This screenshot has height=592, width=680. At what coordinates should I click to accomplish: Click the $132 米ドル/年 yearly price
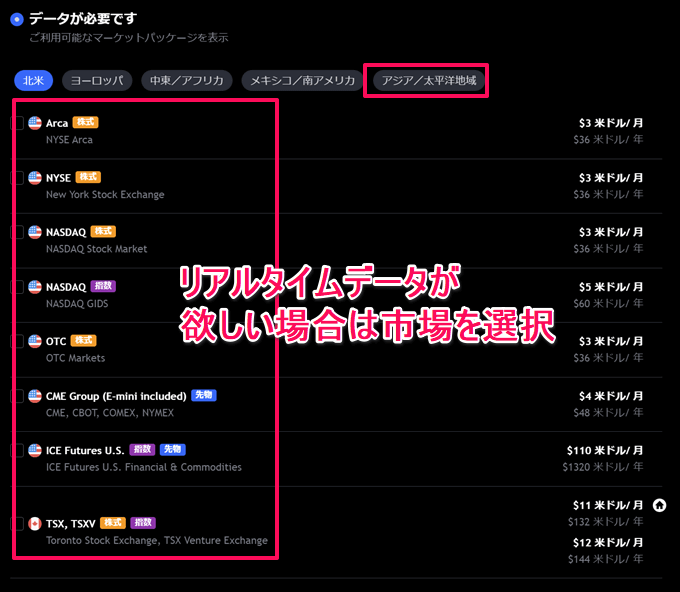(605, 522)
